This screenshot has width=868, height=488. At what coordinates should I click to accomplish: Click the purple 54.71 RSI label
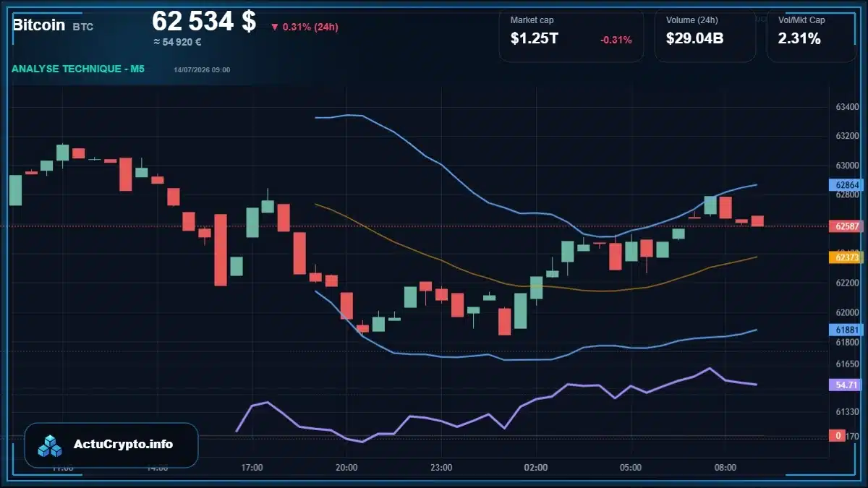tap(846, 385)
